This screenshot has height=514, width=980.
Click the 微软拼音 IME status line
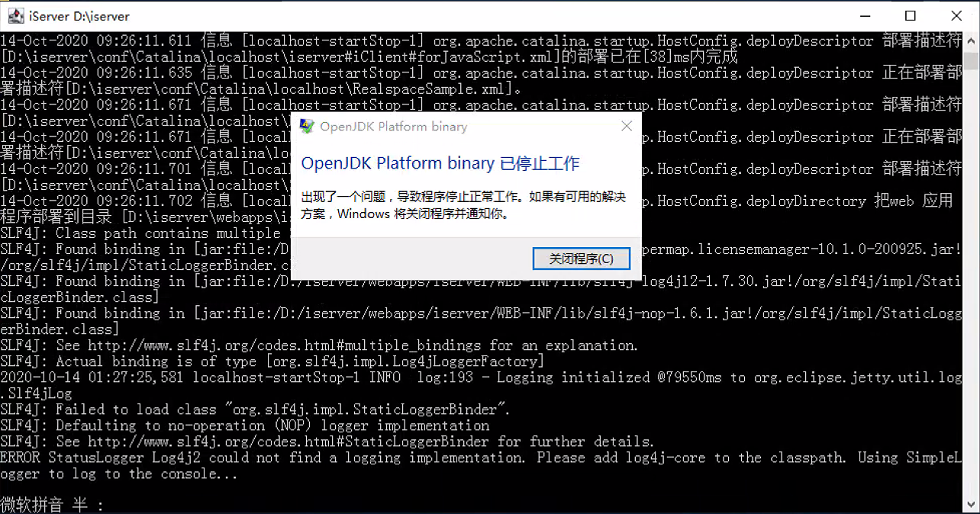click(52, 505)
